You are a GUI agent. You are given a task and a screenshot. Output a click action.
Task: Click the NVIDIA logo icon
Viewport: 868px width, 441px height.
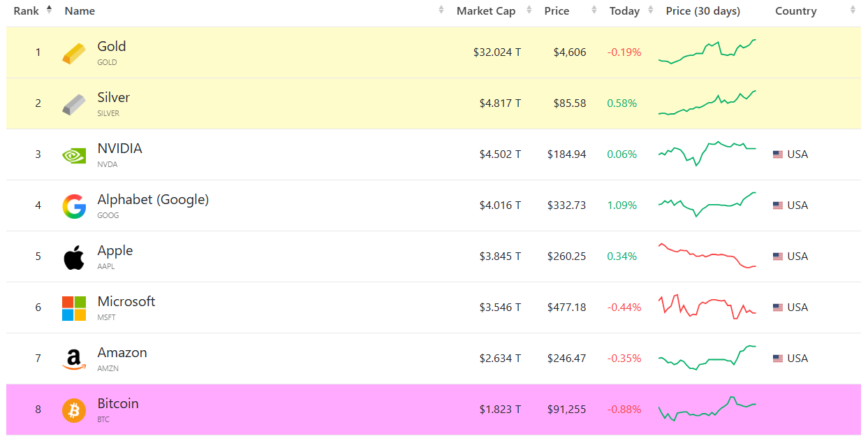point(74,154)
